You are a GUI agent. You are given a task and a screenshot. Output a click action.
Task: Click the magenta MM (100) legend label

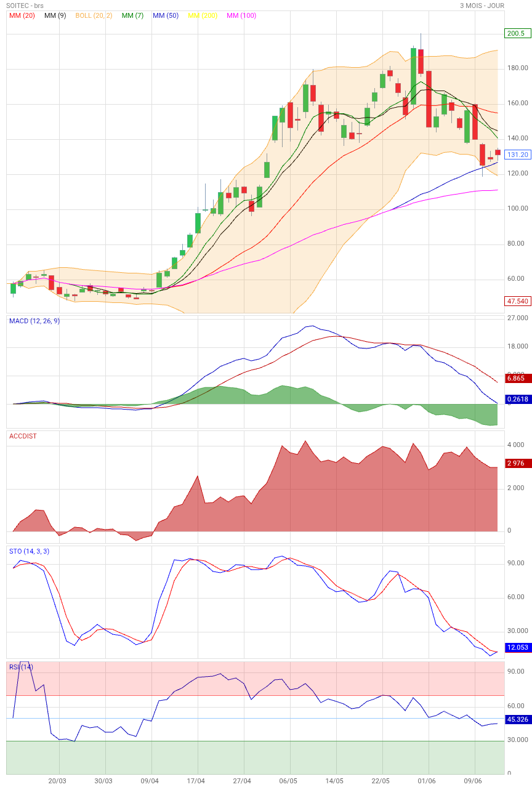click(241, 15)
